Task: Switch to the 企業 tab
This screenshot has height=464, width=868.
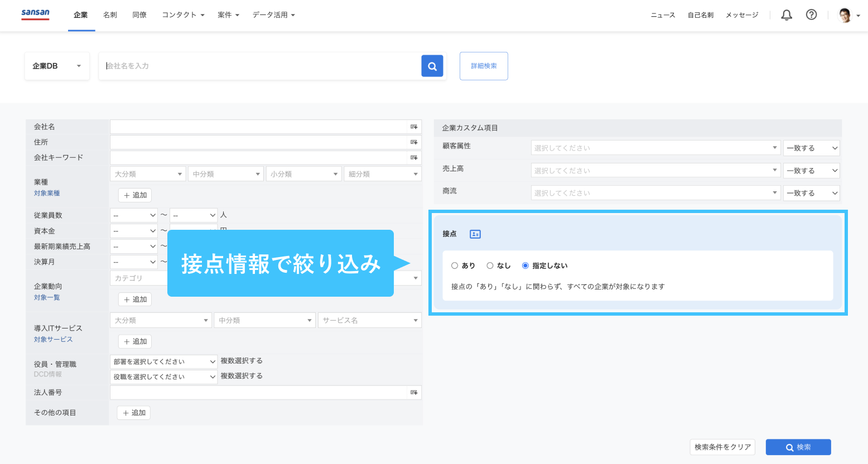Action: click(x=81, y=15)
